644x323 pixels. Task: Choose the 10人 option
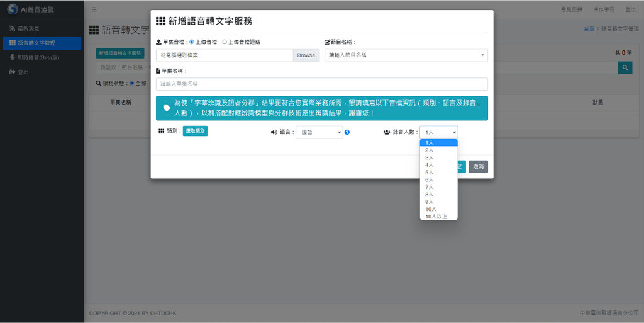pyautogui.click(x=438, y=209)
